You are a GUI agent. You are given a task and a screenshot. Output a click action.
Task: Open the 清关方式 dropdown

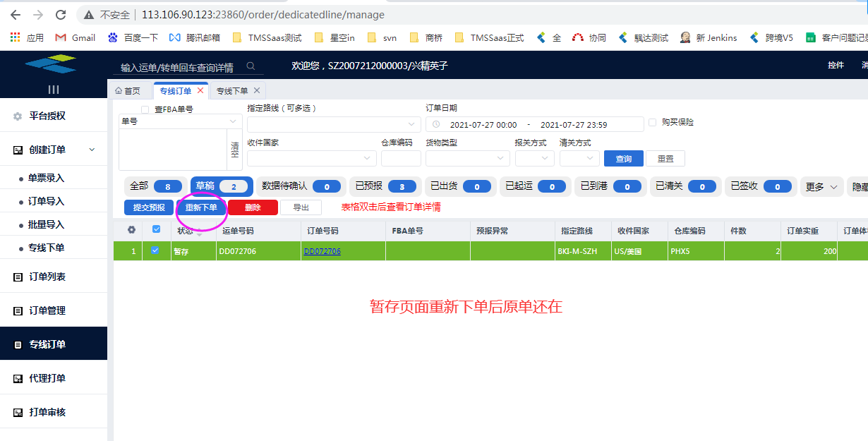(579, 158)
